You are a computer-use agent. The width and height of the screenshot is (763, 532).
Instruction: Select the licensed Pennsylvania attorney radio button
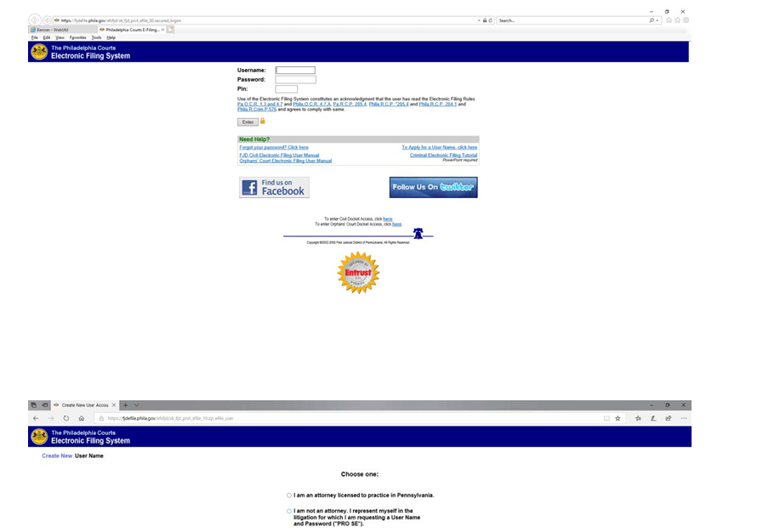pyautogui.click(x=289, y=495)
